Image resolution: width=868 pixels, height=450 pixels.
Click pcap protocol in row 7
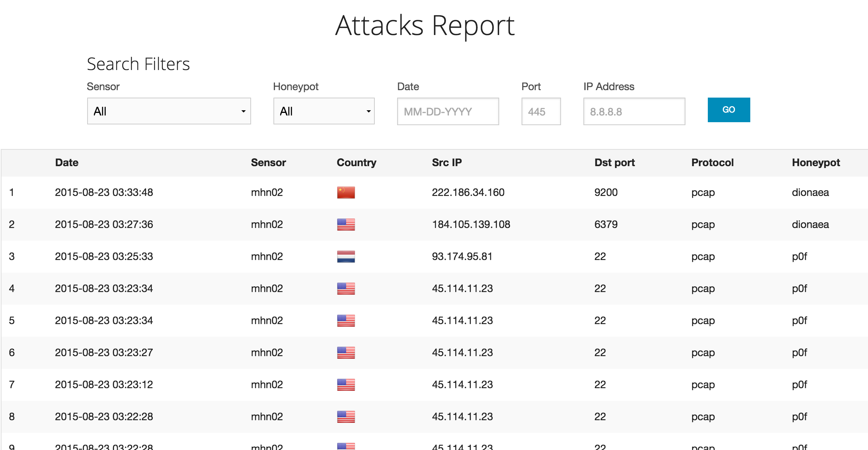pos(703,385)
